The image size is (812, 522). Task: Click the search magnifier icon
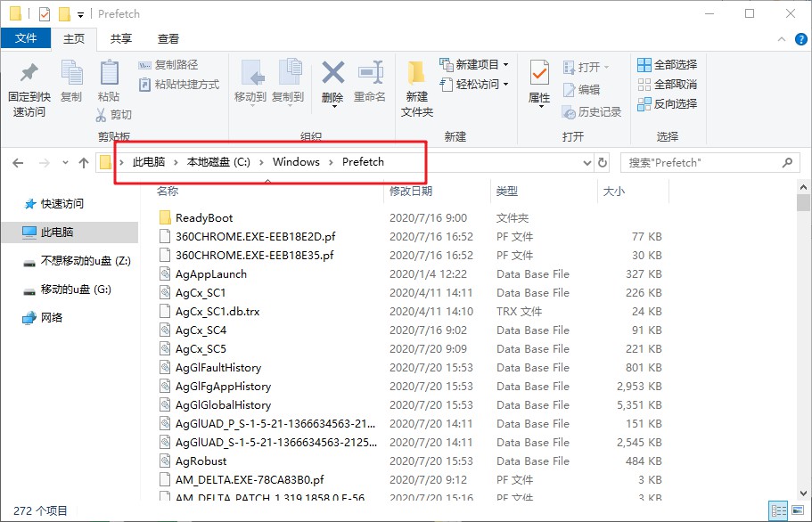788,163
